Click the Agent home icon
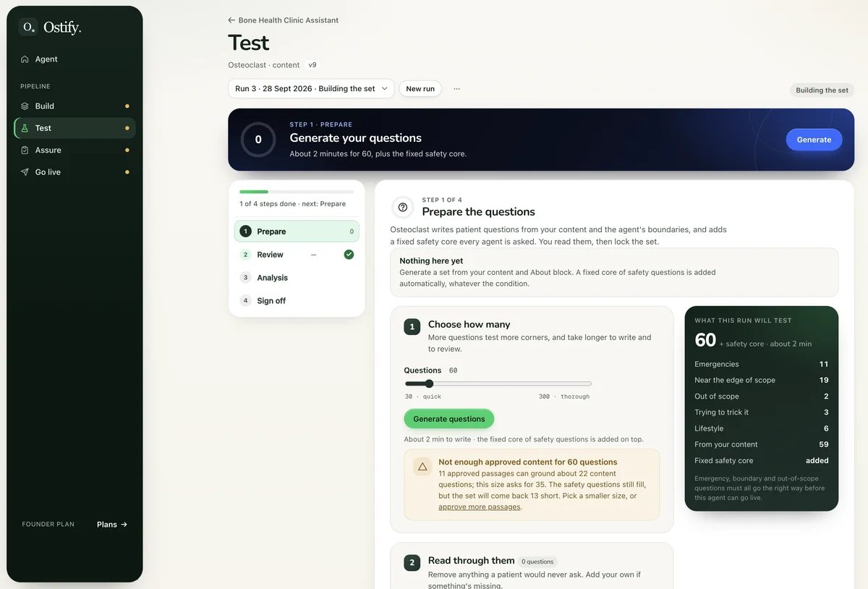The width and height of the screenshot is (868, 589). click(x=25, y=59)
